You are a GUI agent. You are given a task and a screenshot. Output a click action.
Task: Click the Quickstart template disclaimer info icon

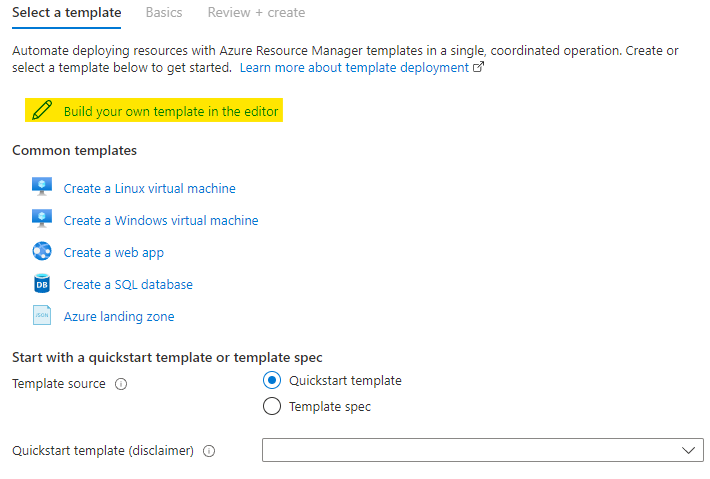tap(209, 451)
